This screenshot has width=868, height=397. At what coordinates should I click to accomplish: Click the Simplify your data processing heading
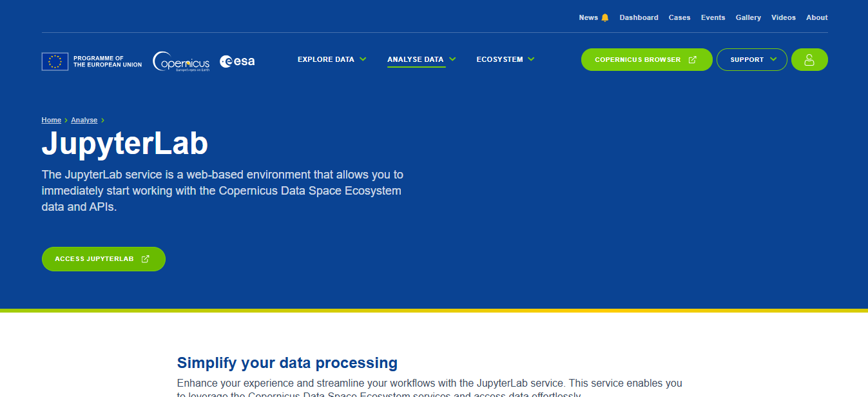[x=287, y=363]
